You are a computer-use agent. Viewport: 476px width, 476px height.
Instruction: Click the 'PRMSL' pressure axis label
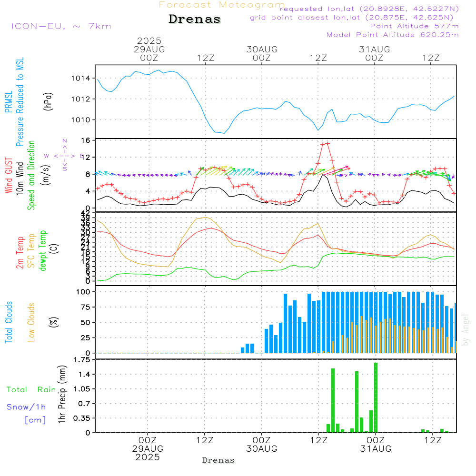coord(9,102)
